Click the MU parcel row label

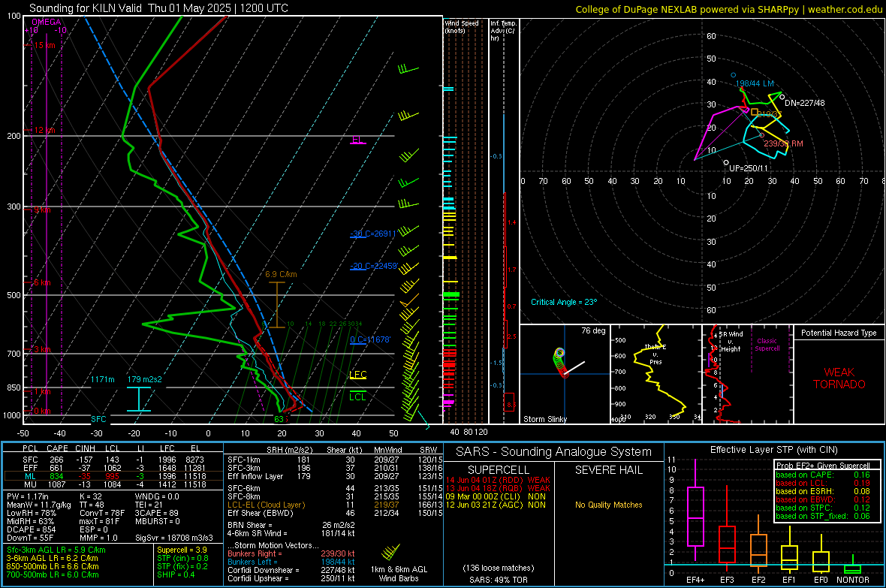pos(30,484)
